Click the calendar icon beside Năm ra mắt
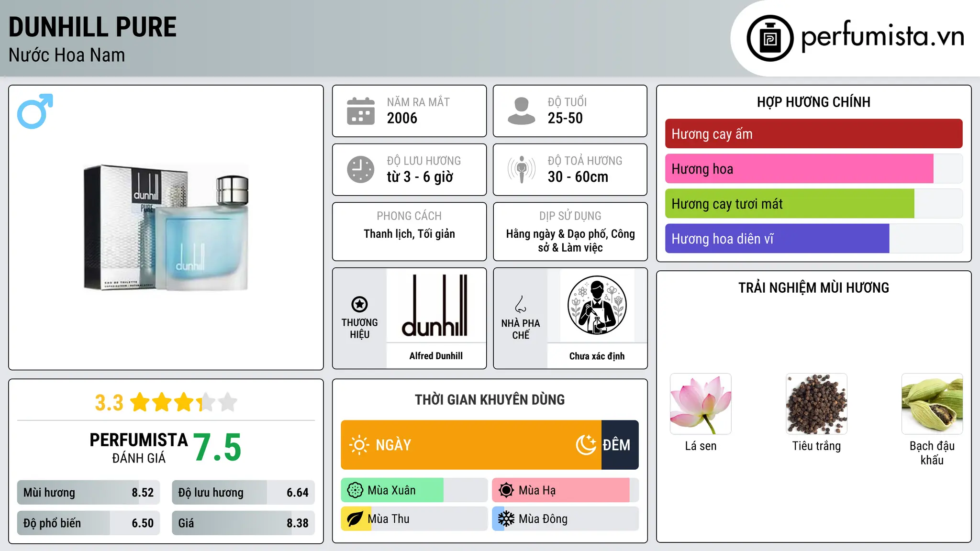 [360, 111]
